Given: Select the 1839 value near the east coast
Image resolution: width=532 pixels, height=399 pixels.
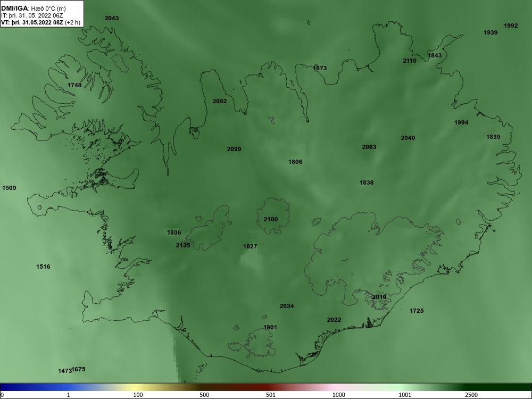Looking at the screenshot, I should tap(493, 137).
